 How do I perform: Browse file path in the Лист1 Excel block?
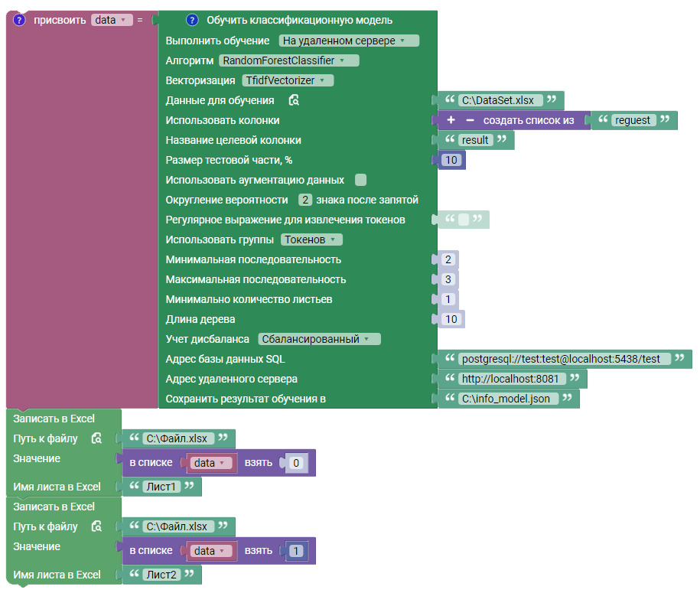(96, 438)
